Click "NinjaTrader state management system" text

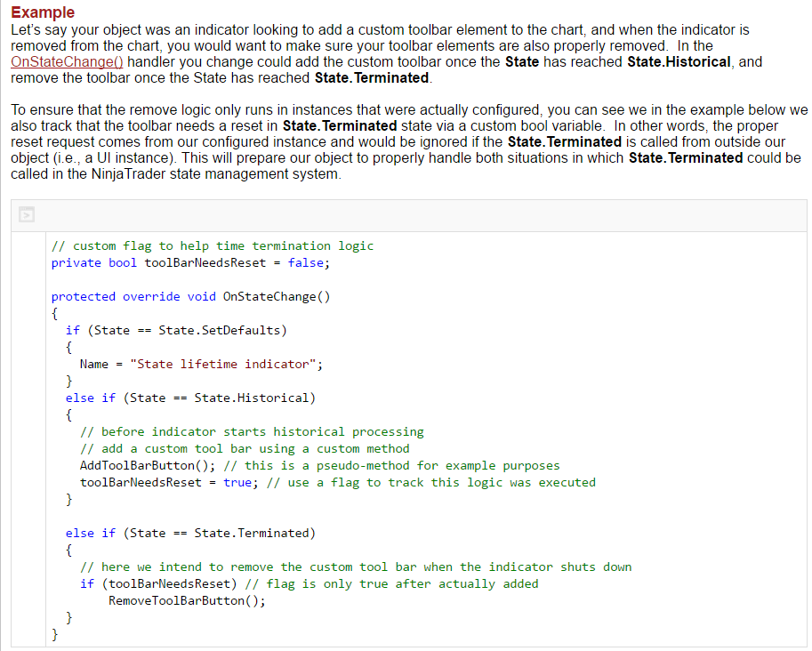pyautogui.click(x=215, y=173)
